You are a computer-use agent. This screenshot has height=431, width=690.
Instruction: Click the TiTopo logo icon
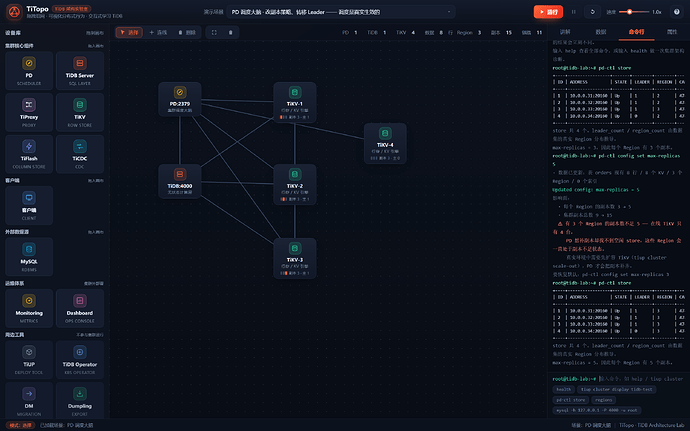point(14,12)
